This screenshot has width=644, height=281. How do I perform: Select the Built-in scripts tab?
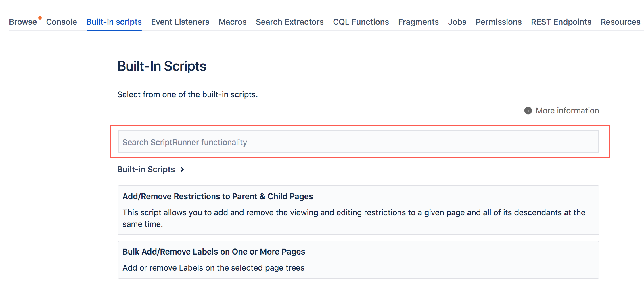click(114, 22)
